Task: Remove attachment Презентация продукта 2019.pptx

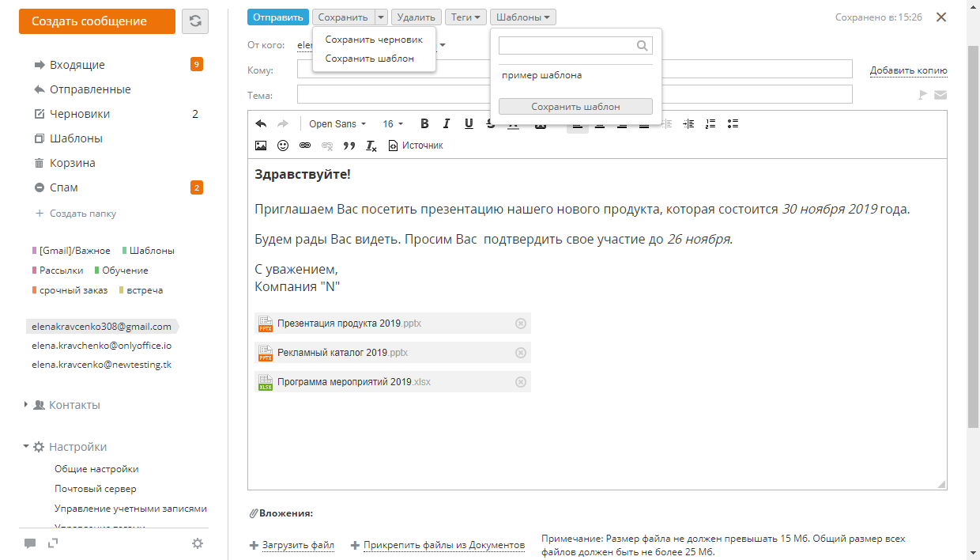Action: (520, 324)
